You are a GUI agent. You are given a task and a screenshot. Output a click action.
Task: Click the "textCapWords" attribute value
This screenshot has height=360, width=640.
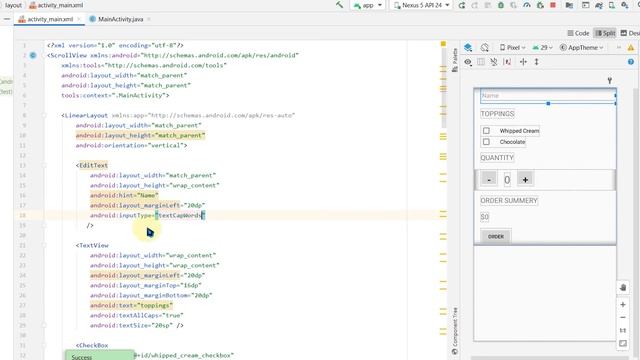tap(180, 215)
